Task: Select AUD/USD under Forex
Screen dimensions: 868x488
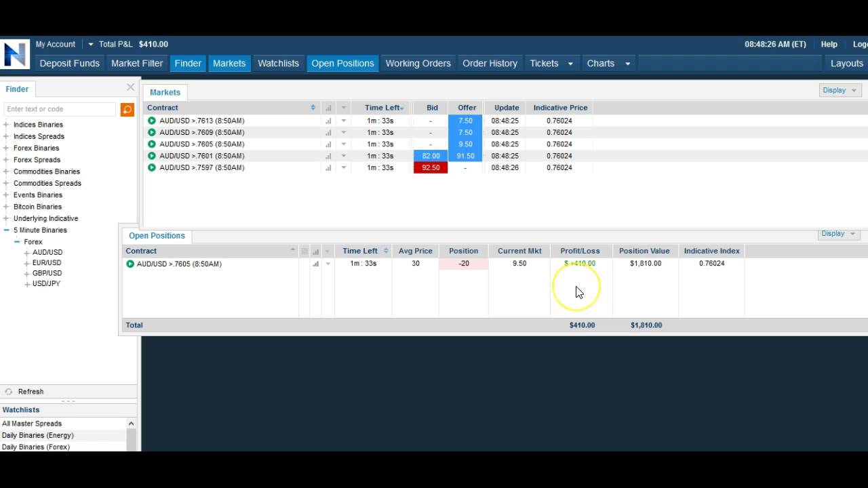Action: (47, 252)
